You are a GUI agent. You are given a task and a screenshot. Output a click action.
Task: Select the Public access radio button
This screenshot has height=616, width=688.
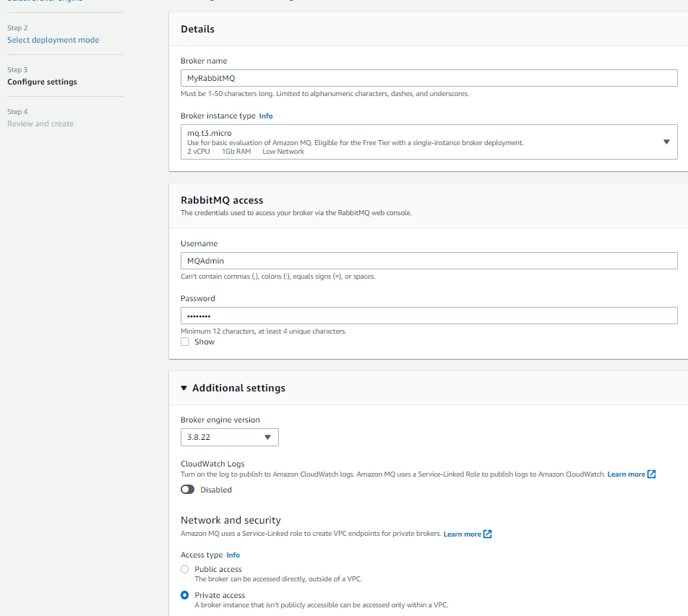coord(185,569)
